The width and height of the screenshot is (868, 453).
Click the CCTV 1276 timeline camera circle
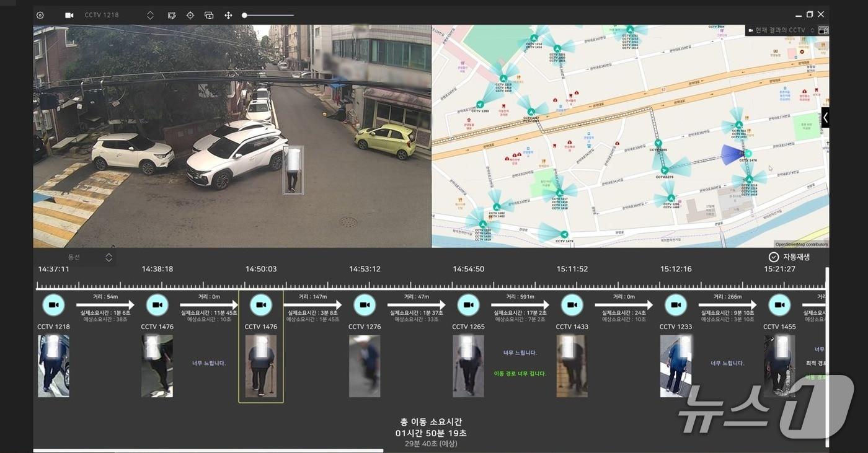[365, 305]
